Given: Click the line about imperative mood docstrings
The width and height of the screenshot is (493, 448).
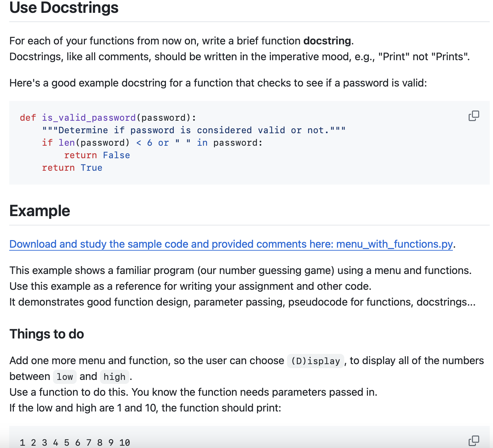Looking at the screenshot, I should click(240, 57).
